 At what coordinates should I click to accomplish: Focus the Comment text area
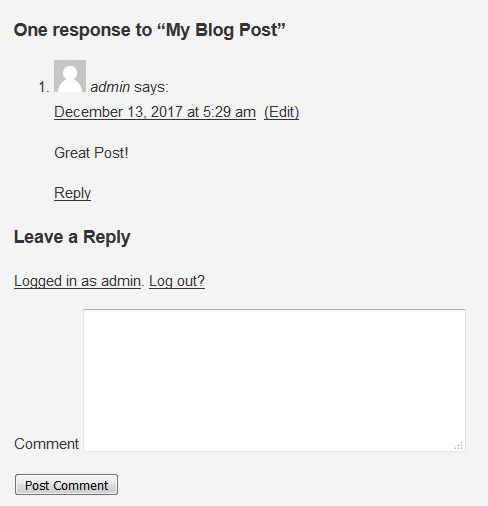(x=274, y=380)
